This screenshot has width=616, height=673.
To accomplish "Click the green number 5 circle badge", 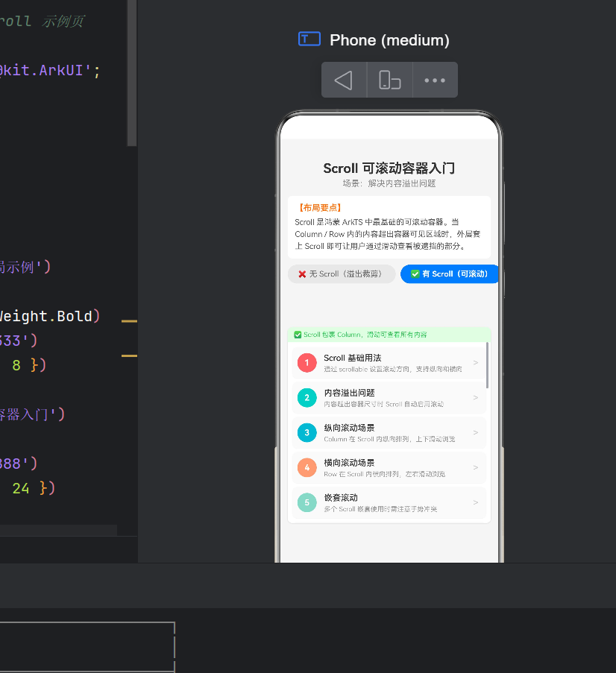I will [x=307, y=502].
